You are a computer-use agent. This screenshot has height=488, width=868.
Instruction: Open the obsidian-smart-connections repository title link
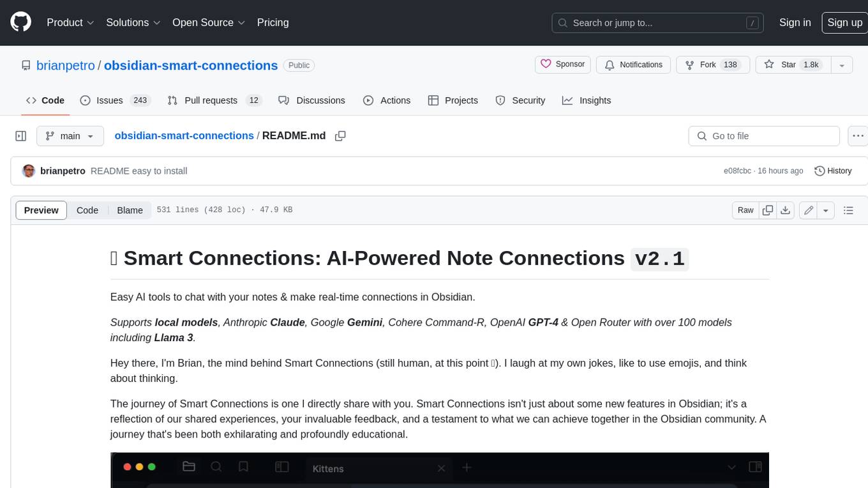click(x=191, y=65)
